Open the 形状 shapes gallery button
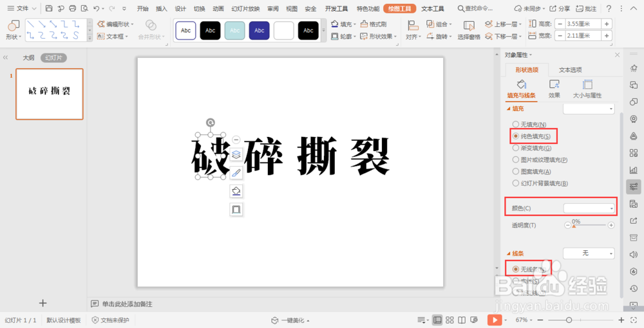The width and height of the screenshot is (644, 328). (13, 30)
